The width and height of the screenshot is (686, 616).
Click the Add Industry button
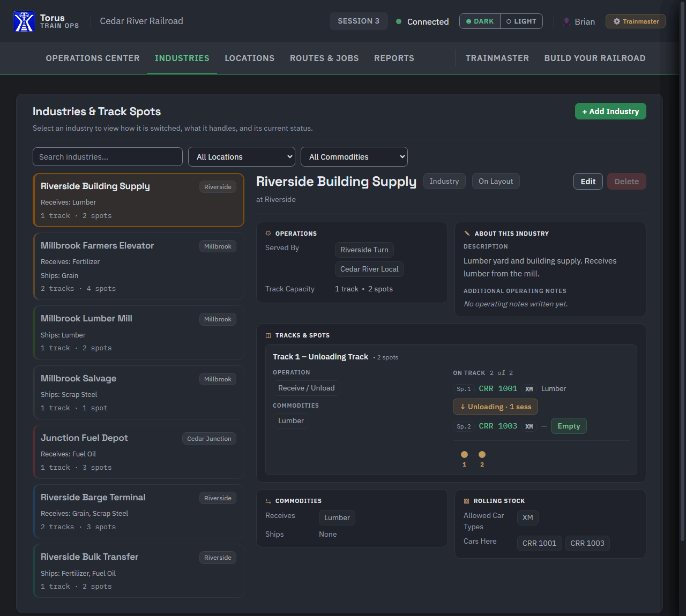610,111
